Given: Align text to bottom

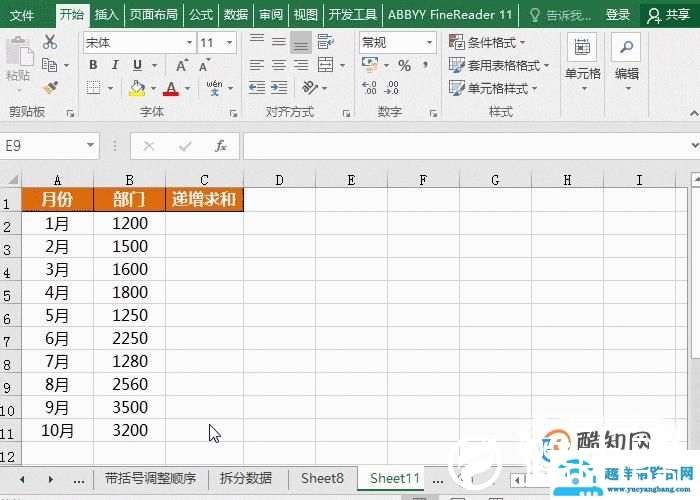Looking at the screenshot, I should point(301,43).
